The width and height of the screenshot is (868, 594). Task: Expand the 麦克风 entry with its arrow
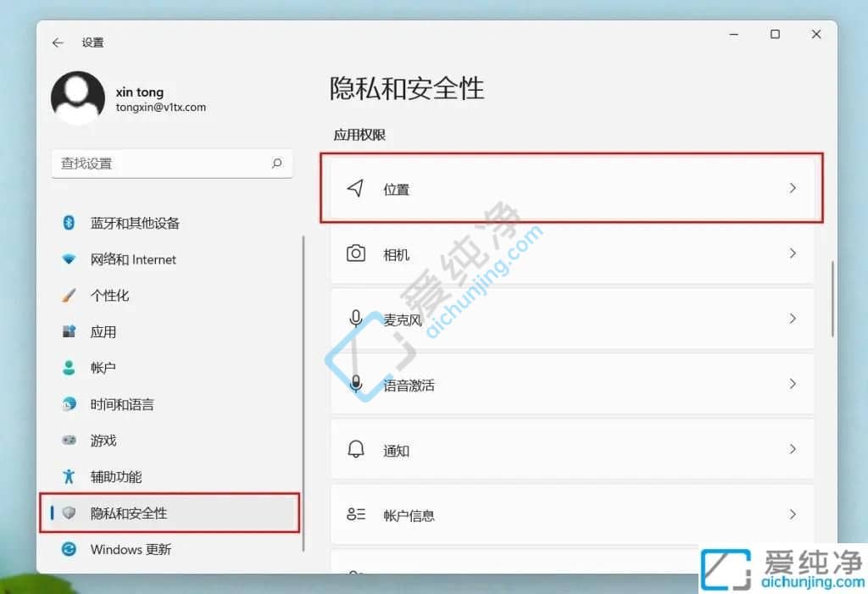[793, 319]
